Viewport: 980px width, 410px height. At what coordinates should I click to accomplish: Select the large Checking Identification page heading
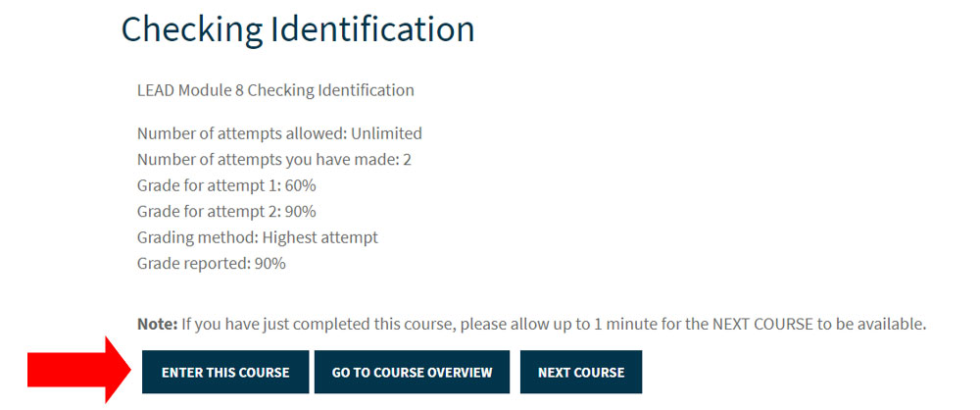(x=298, y=29)
